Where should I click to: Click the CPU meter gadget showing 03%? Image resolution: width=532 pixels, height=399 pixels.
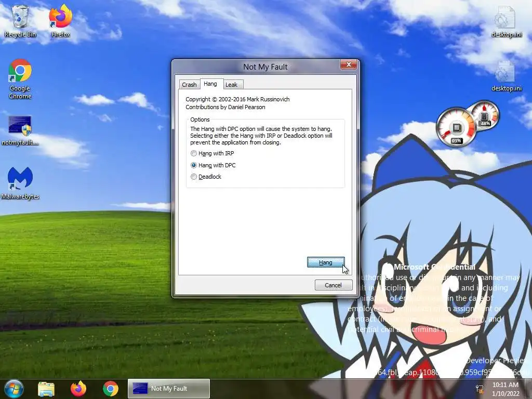456,128
